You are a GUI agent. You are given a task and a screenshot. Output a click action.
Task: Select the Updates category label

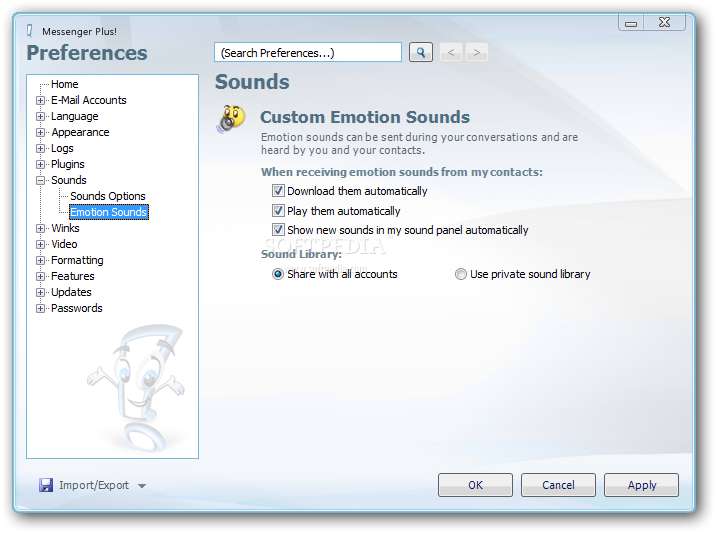coord(71,292)
